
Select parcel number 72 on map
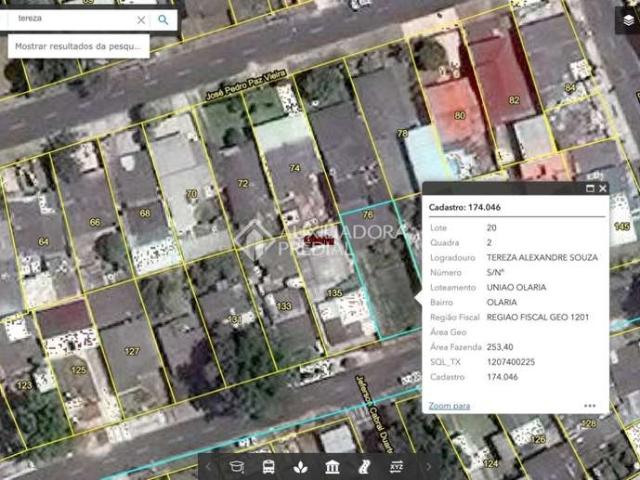point(243,183)
